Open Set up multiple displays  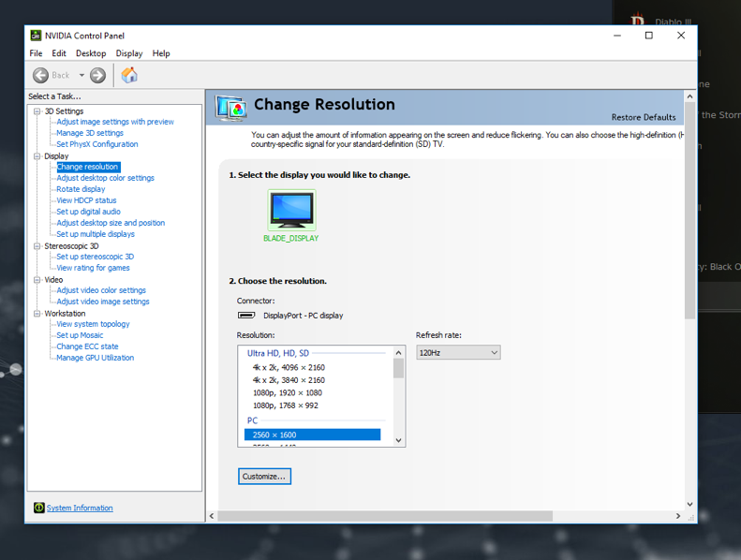[x=96, y=234]
